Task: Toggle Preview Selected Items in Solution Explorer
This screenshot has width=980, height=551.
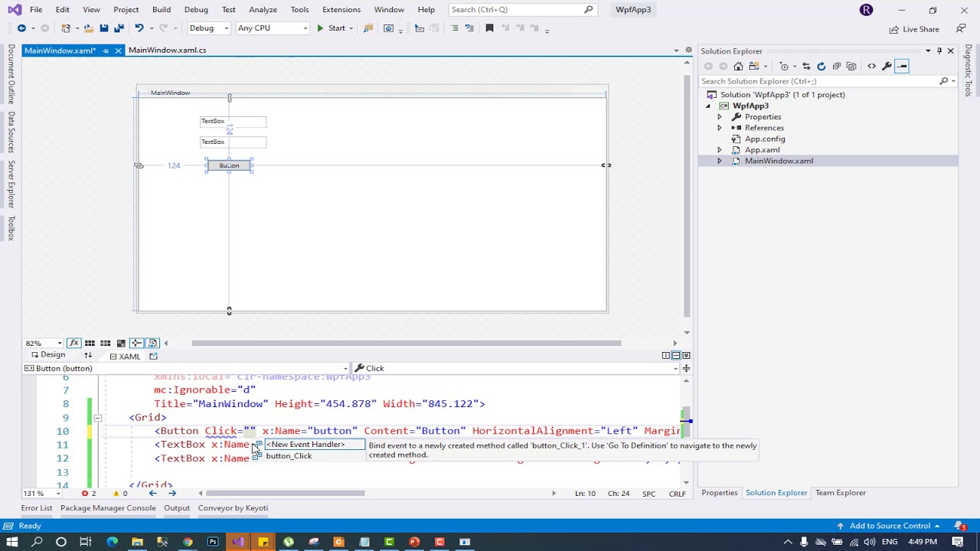Action: 902,67
